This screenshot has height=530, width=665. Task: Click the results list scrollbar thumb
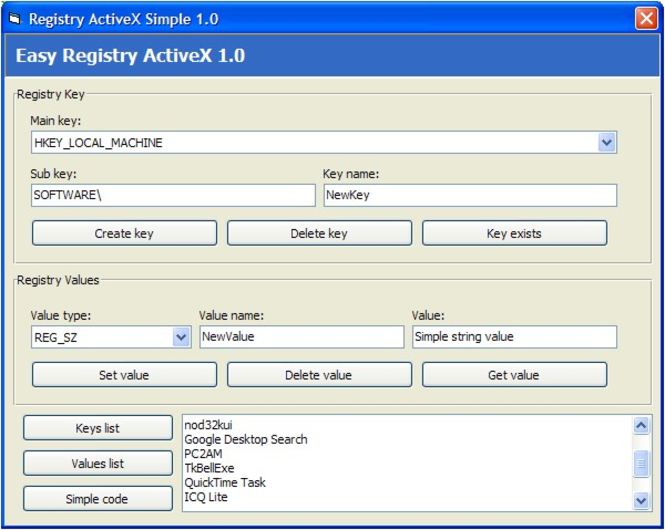tap(641, 464)
